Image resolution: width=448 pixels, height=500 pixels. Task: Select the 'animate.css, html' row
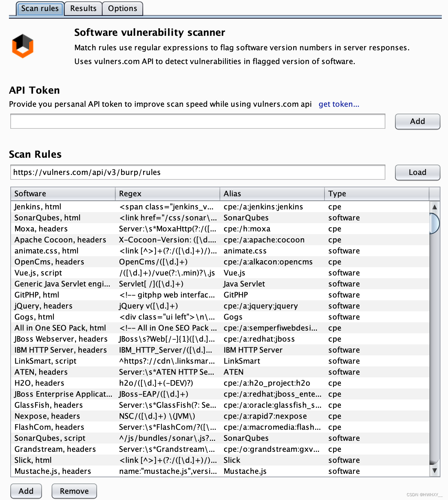[x=220, y=251]
